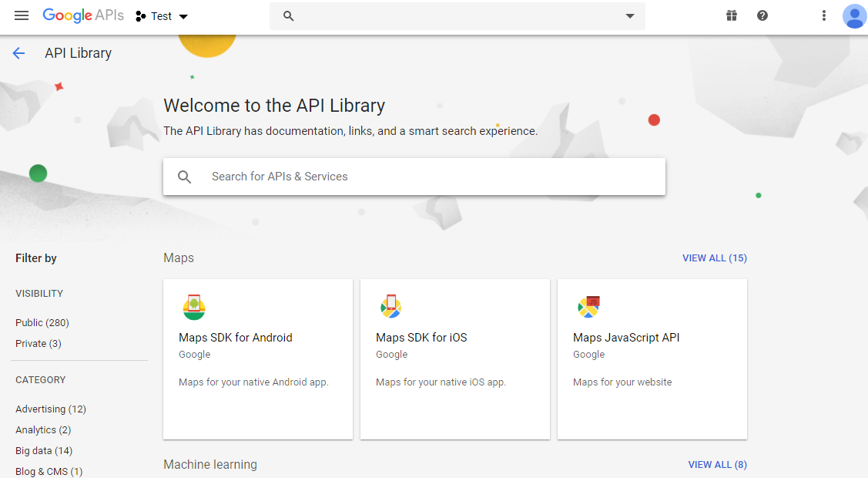
Task: Click the Maps SDK for iOS icon
Action: pos(390,306)
